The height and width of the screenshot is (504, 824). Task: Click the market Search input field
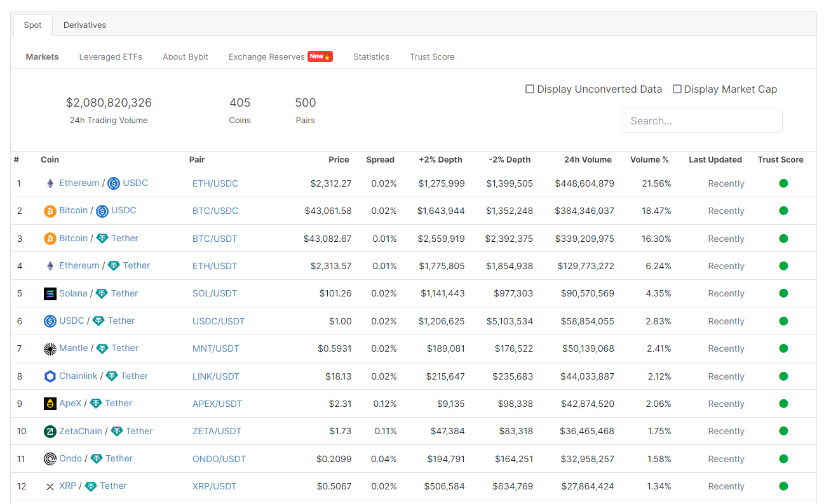702,121
